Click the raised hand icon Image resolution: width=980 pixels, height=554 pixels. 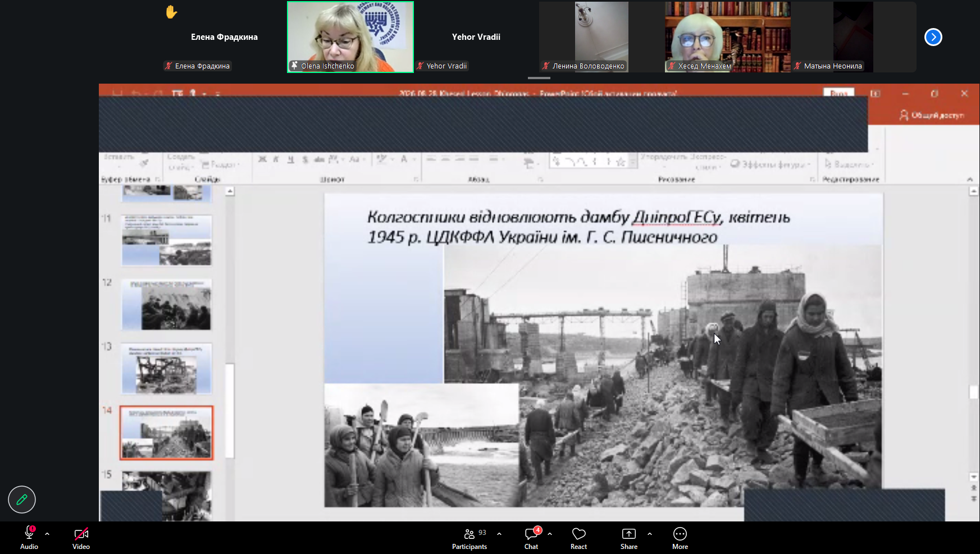tap(171, 12)
